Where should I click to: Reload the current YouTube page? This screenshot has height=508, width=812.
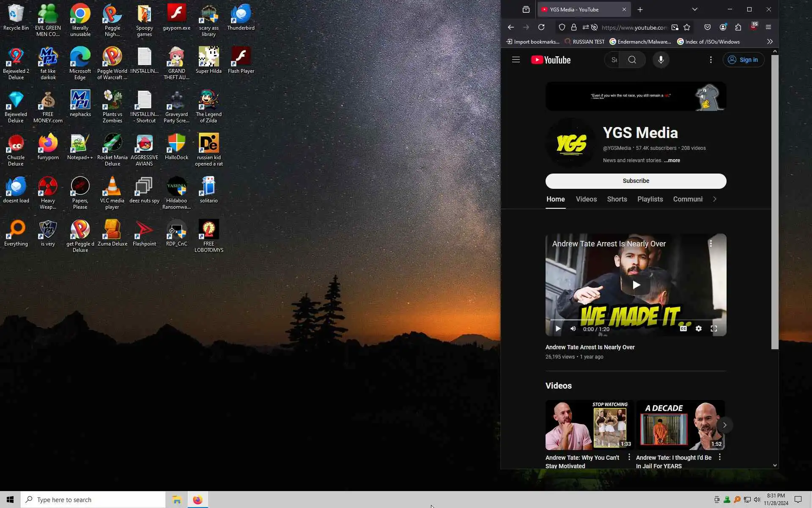pyautogui.click(x=541, y=27)
